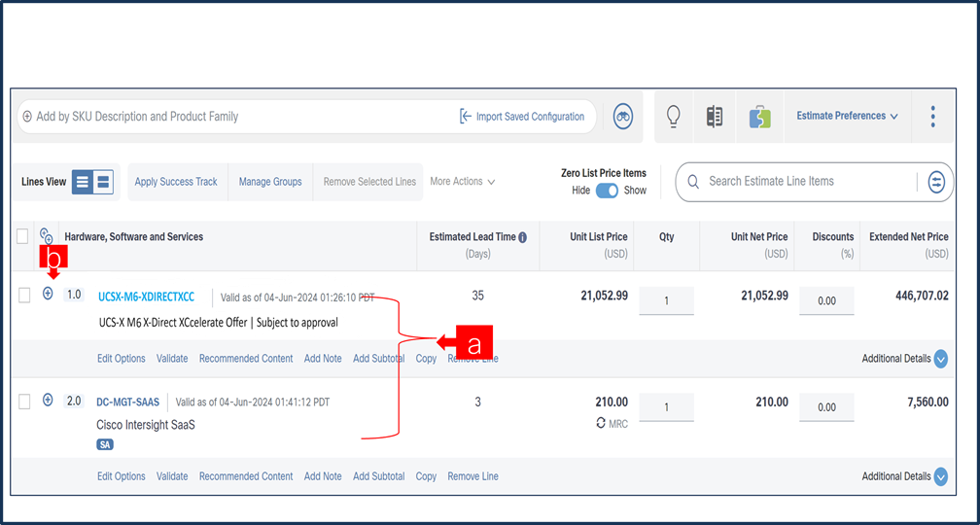Screen dimensions: 980x525
Task: Click the green-blue puzzle piece icon
Action: (759, 117)
